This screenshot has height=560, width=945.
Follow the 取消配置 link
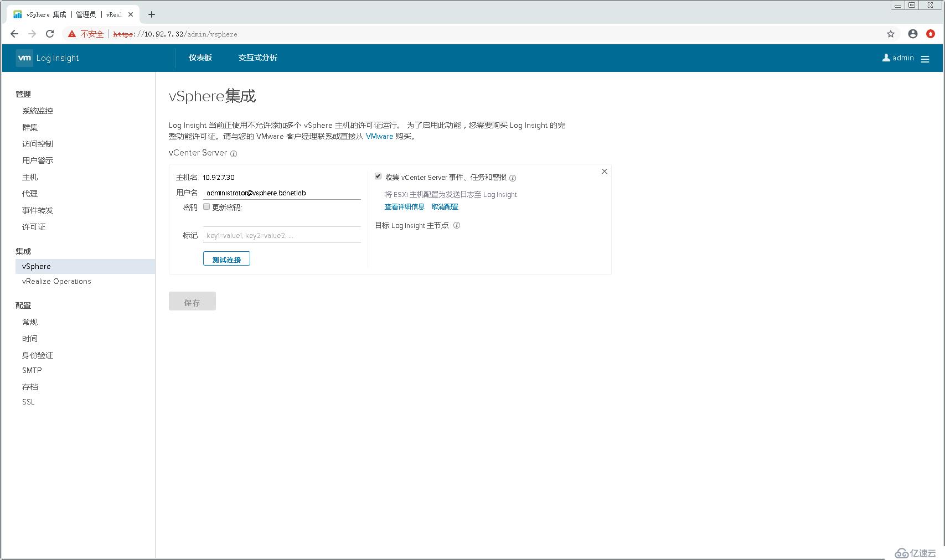445,206
